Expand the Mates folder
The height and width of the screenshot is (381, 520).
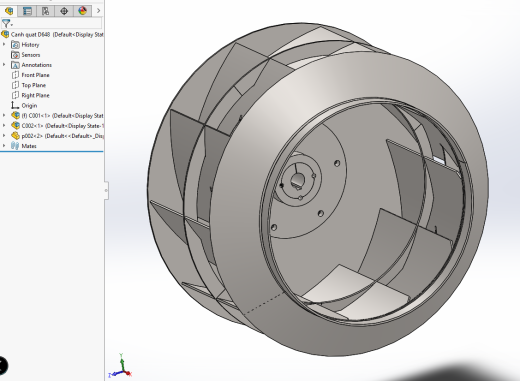click(x=4, y=146)
